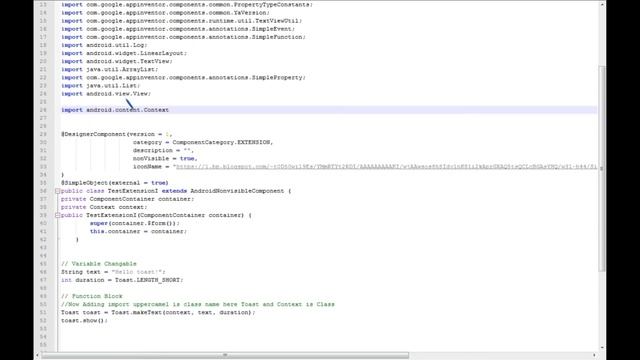
Task: Click '@SimpleObject(external = true)' line
Action: 115,183
